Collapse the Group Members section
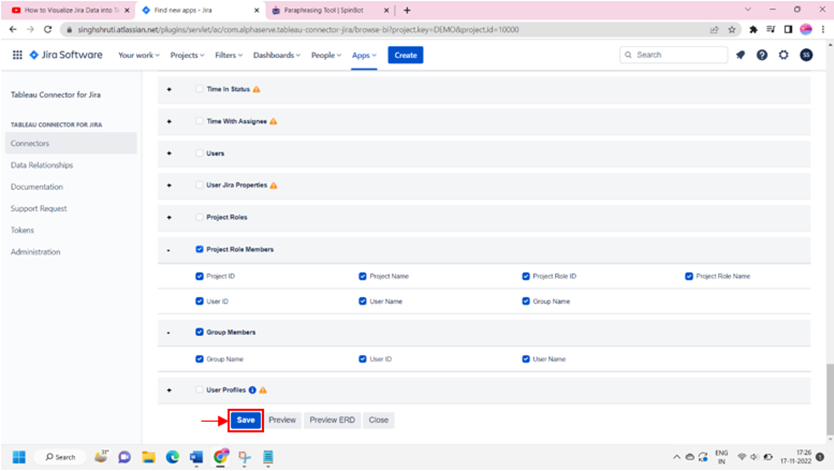 pyautogui.click(x=169, y=333)
